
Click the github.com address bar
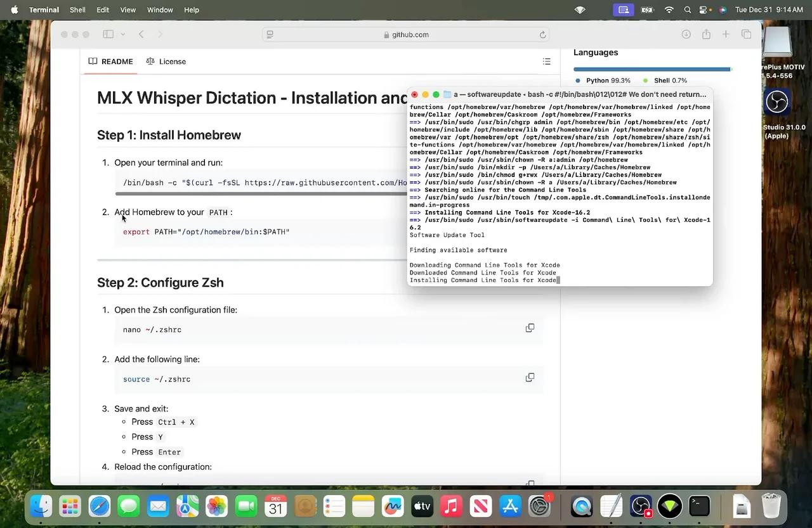point(406,35)
